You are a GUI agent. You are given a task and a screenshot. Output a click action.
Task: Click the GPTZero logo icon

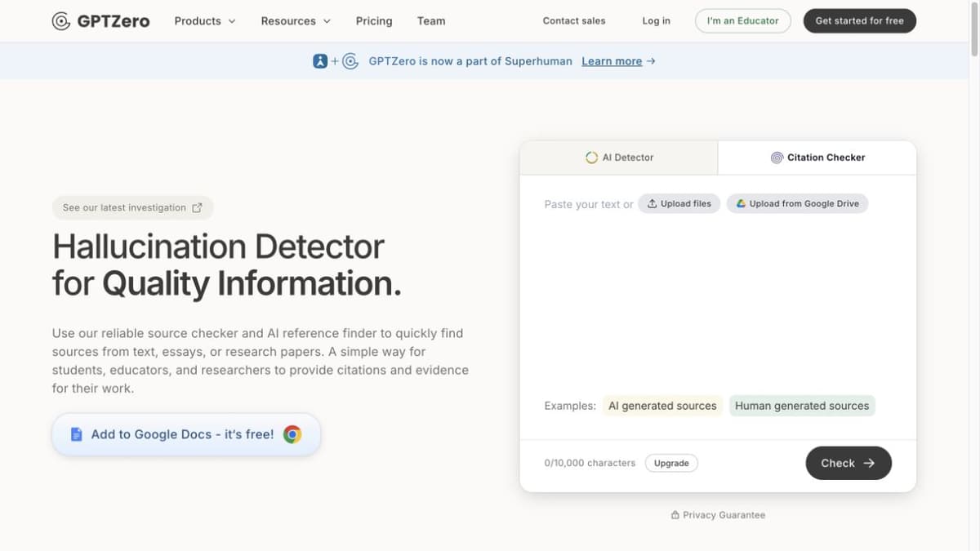(60, 21)
